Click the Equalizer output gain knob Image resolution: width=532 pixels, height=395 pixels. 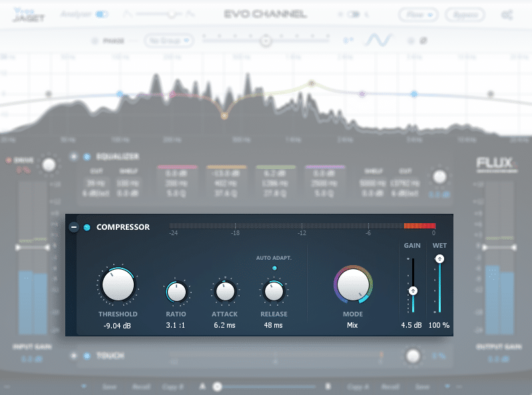[439, 177]
